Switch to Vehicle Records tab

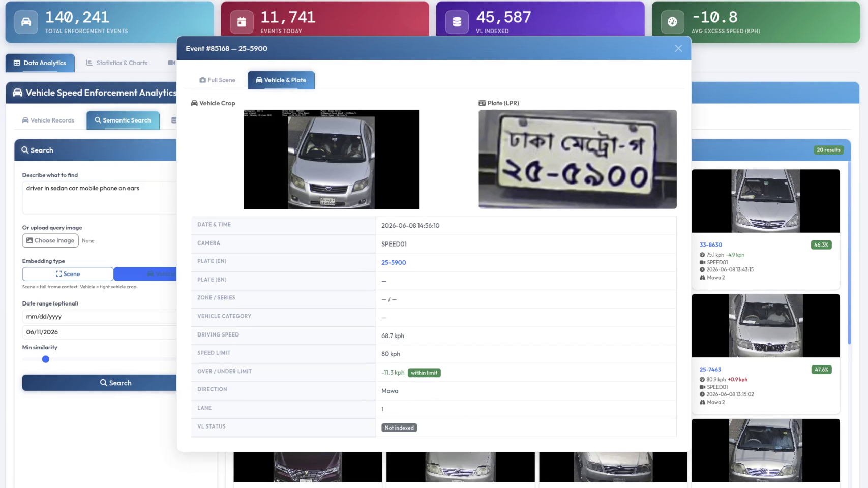[x=48, y=120]
